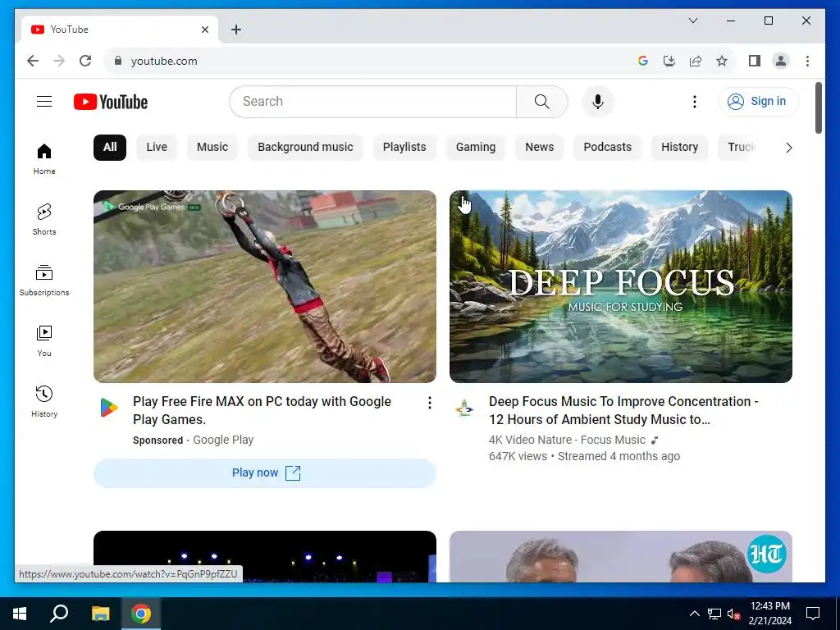Open Chrome tab search dropdown
This screenshot has height=630, width=840.
tap(692, 21)
